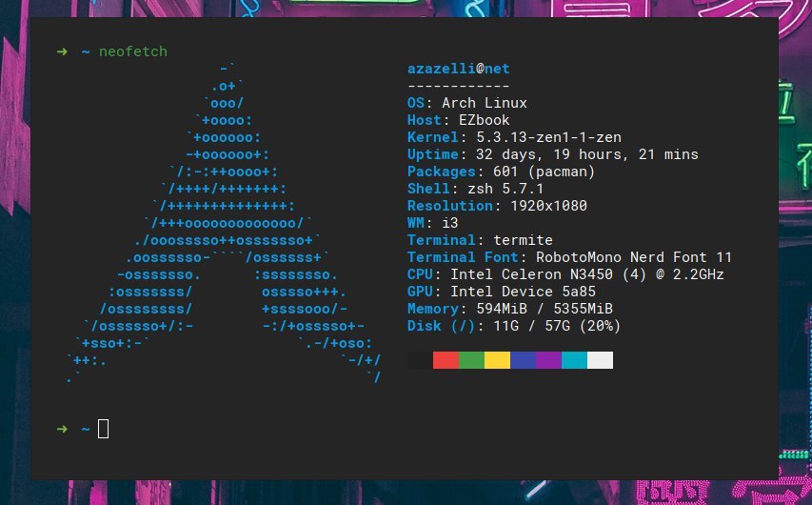Click the 'WM: i3' line
The image size is (812, 505).
tap(433, 222)
